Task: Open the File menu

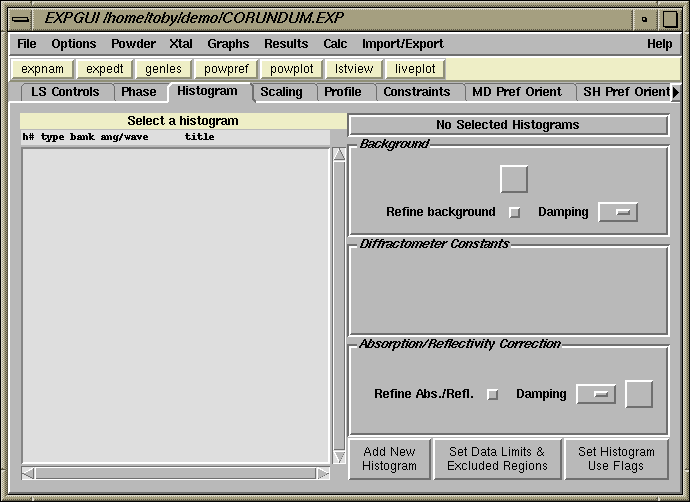Action: click(x=26, y=44)
